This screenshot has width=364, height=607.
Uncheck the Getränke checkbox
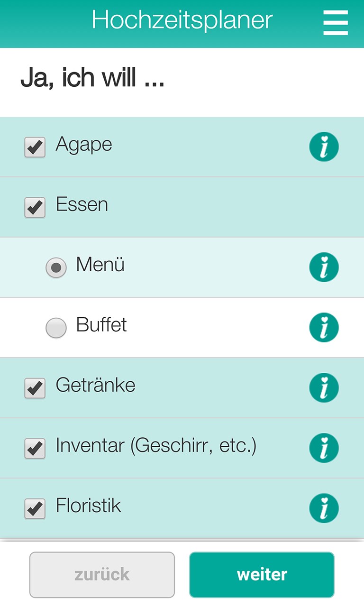click(x=35, y=388)
